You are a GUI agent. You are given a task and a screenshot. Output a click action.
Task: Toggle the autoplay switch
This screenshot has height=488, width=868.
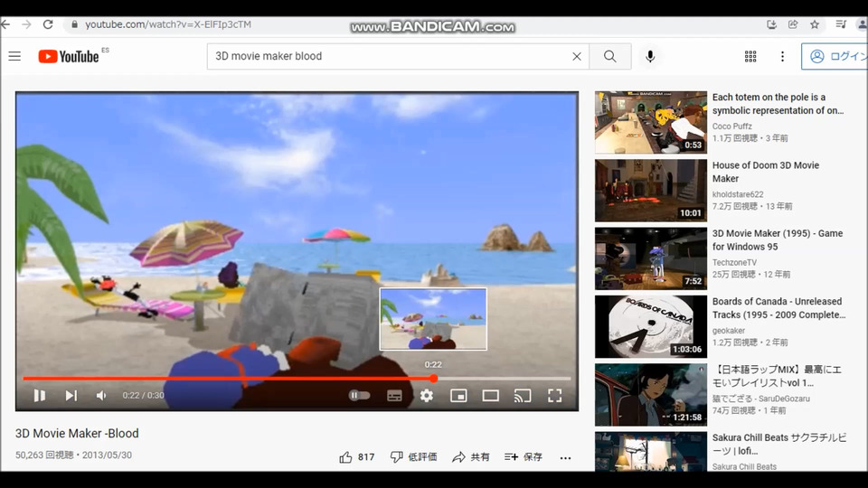pyautogui.click(x=359, y=396)
